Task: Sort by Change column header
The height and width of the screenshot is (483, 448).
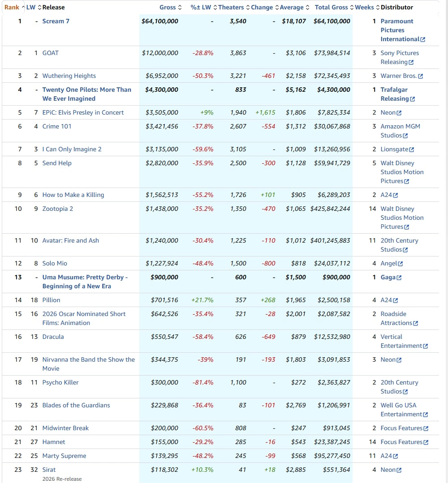Action: [265, 8]
